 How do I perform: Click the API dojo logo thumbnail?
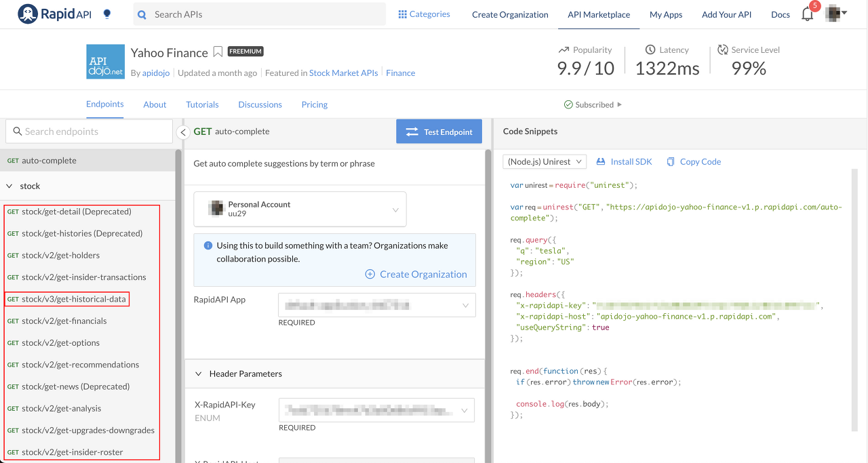click(105, 62)
